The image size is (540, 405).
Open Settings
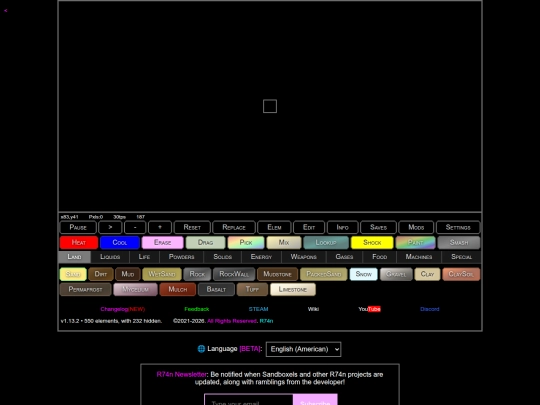tap(458, 227)
